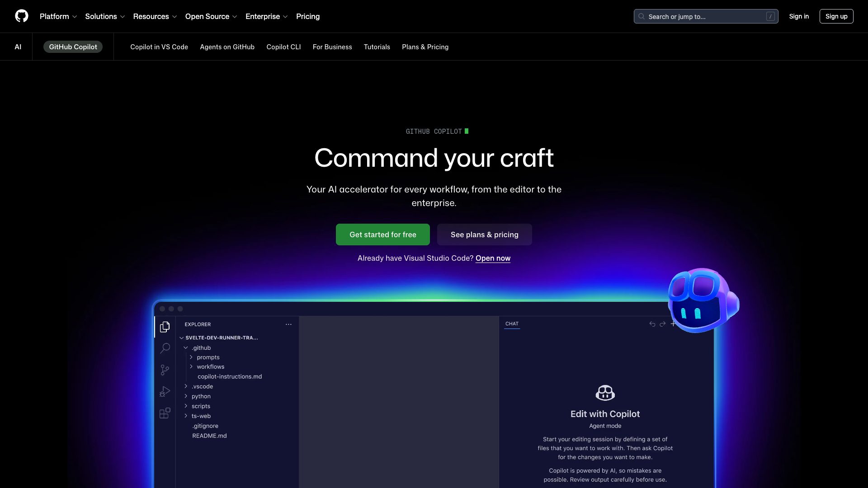Click the Extensions icon in the sidebar
Screen dimensions: 868x488
[165, 413]
